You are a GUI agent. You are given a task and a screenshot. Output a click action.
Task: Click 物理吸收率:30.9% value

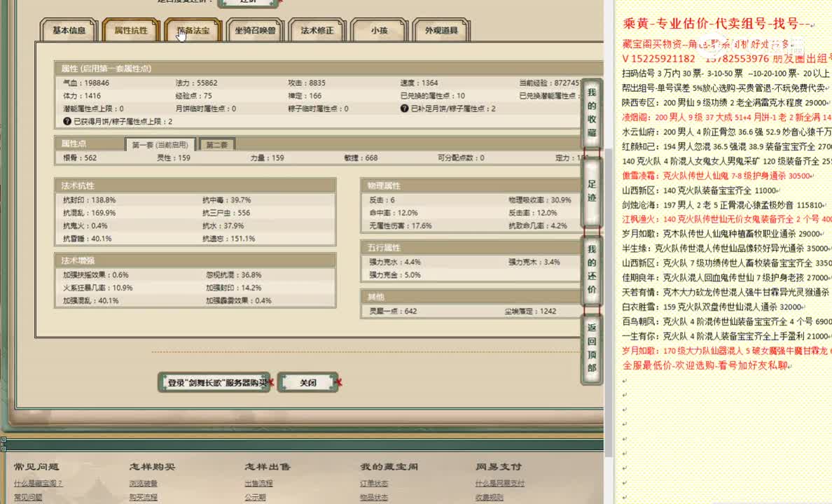click(540, 200)
